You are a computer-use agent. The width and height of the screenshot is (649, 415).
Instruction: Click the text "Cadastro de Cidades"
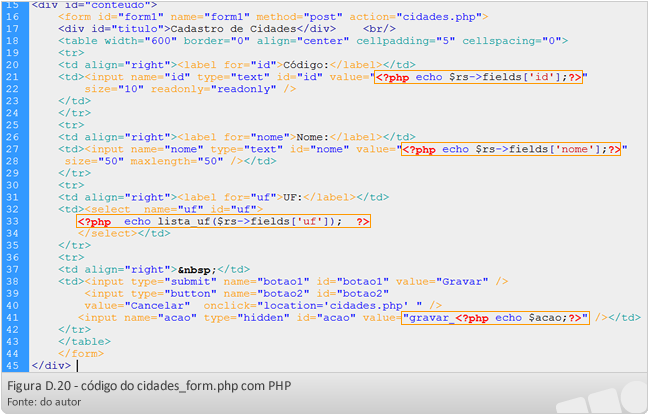[x=233, y=29]
